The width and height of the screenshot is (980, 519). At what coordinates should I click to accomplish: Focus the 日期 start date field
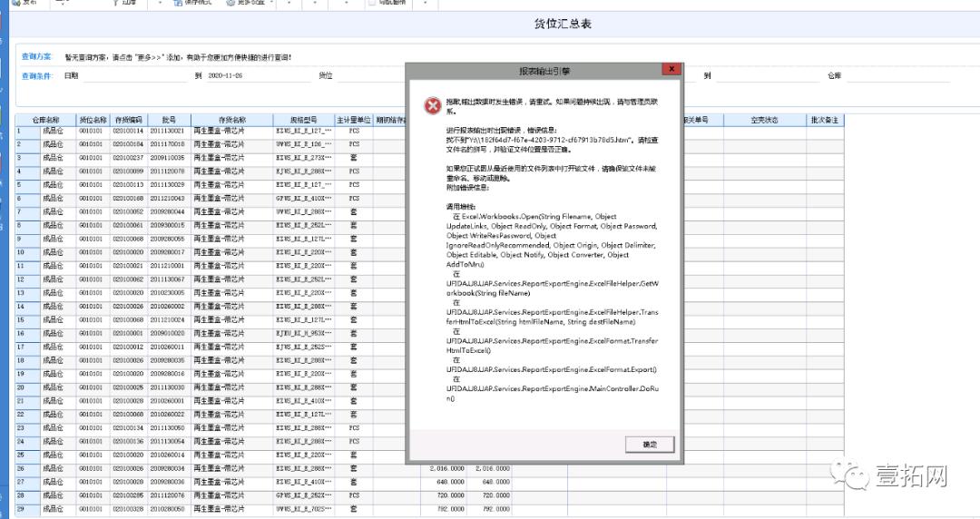coord(134,75)
